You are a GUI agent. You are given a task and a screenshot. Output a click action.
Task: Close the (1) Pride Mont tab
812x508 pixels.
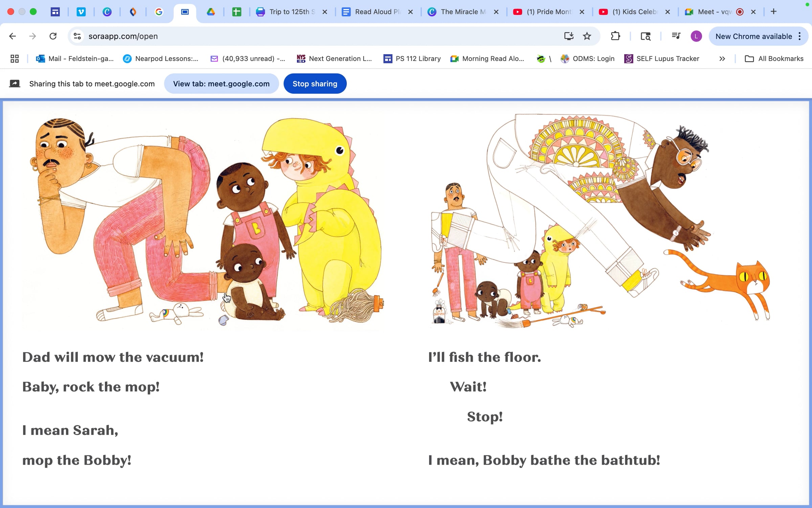tap(582, 12)
